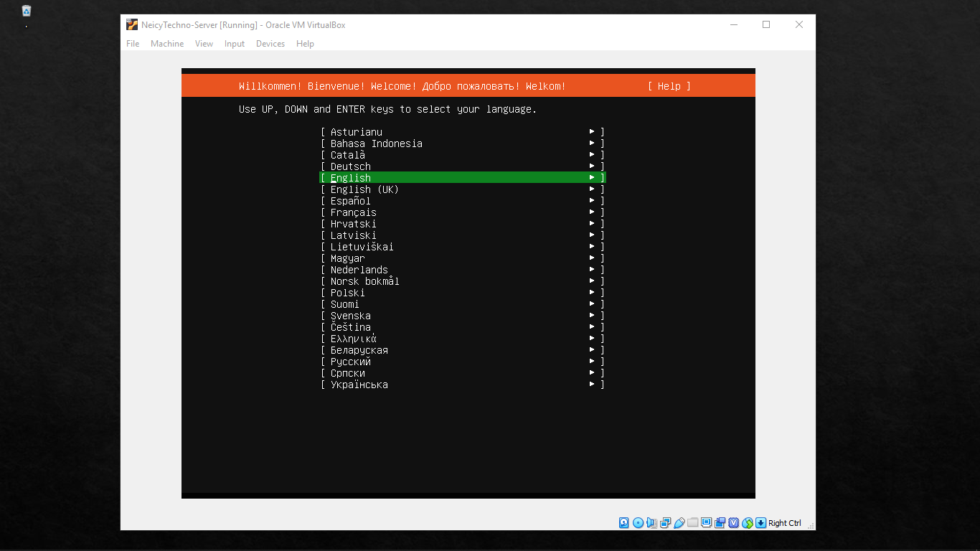Click the shared folders status icon
The width and height of the screenshot is (980, 551).
tap(692, 522)
